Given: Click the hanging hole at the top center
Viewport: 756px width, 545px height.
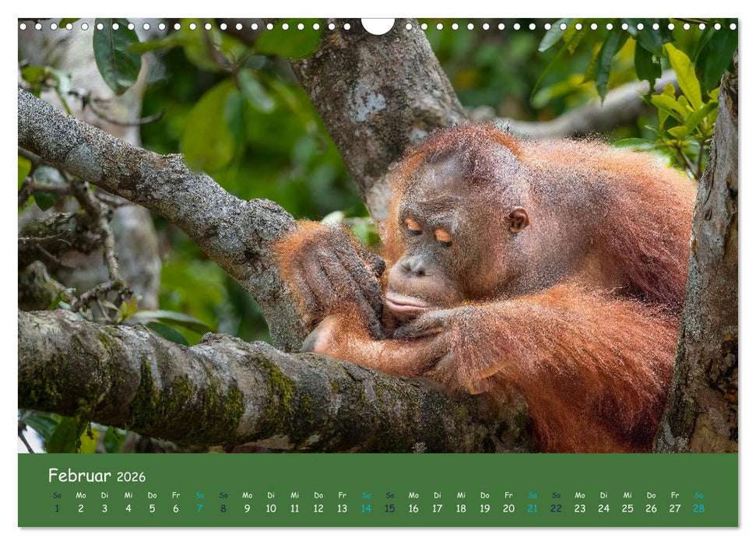Looking at the screenshot, I should pyautogui.click(x=378, y=25).
